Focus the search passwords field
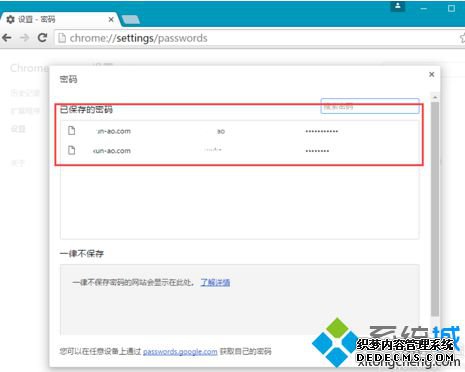465x372 pixels. click(x=370, y=106)
